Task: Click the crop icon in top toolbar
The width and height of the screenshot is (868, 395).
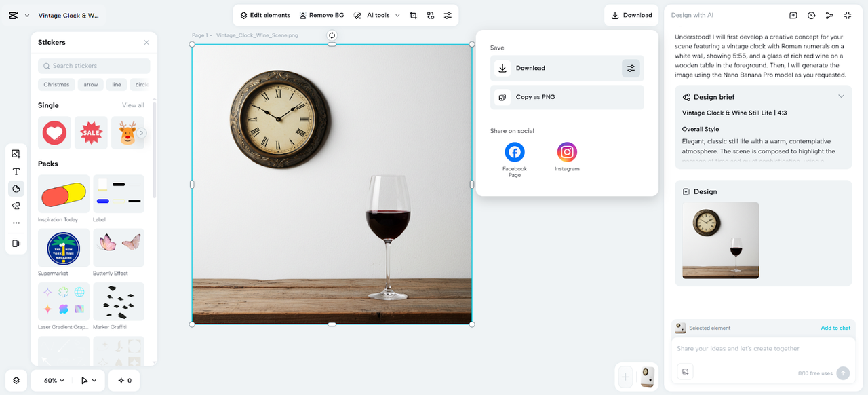Action: point(413,15)
